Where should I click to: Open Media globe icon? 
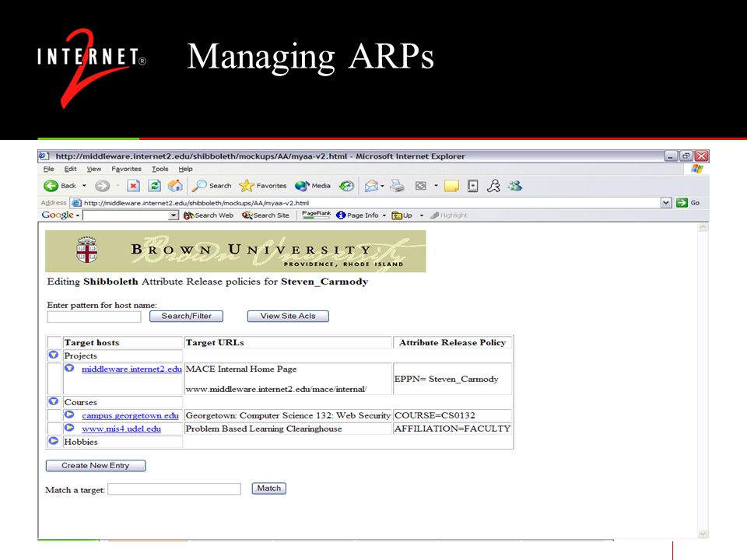[x=302, y=186]
